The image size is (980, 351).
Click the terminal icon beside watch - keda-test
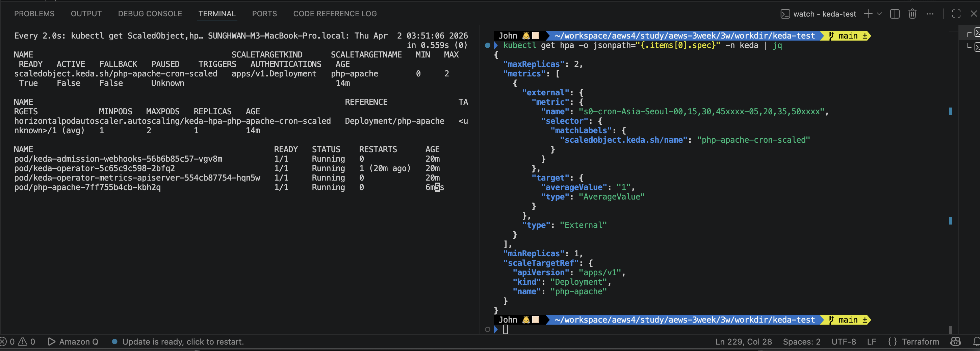click(785, 14)
